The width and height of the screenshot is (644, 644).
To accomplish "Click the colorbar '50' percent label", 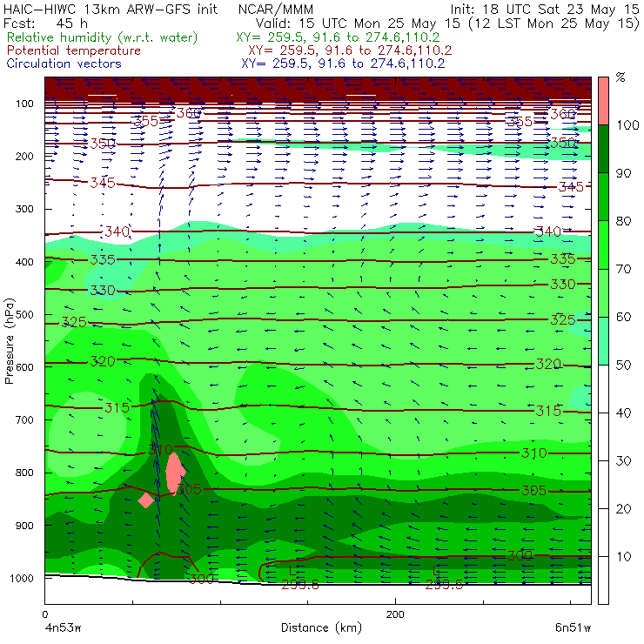I will tap(623, 365).
